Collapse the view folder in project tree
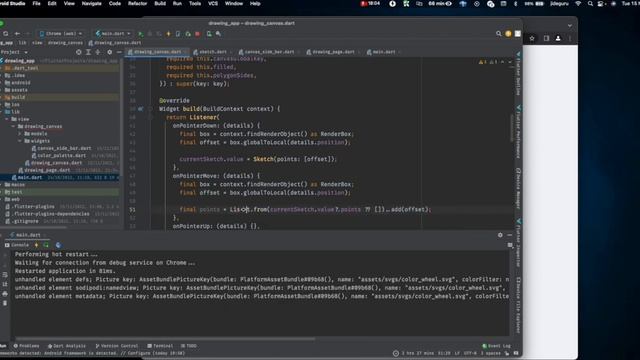 pos(7,119)
